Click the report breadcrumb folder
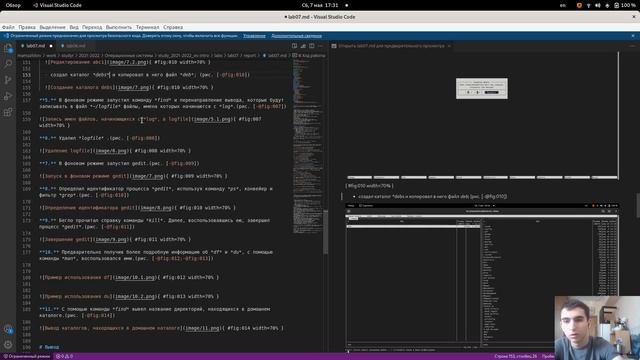The image size is (640, 360). pyautogui.click(x=249, y=56)
